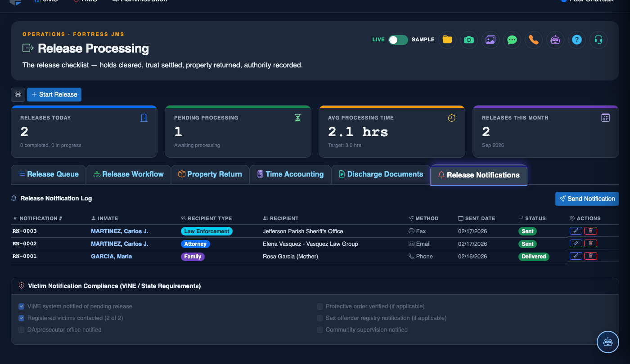This screenshot has width=630, height=364.
Task: Open the floating robot assistant button
Action: point(608,342)
